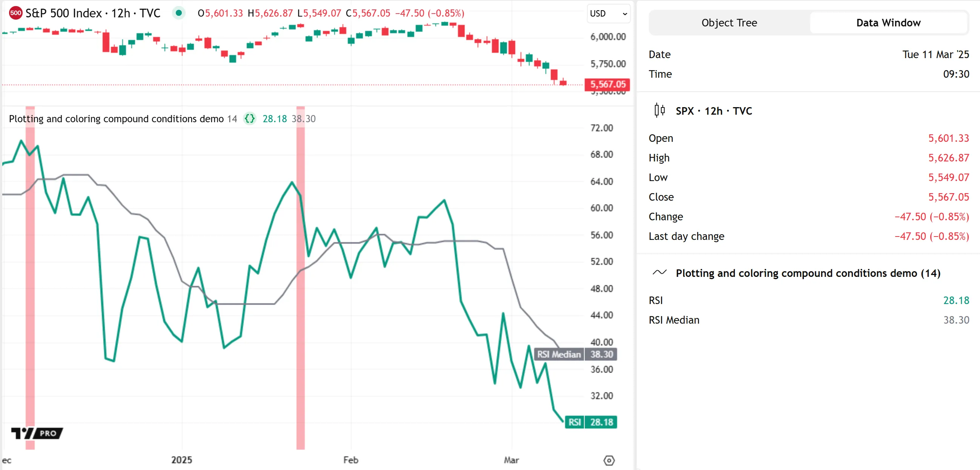980x470 pixels.
Task: Click the line icon beside indicator header
Action: pyautogui.click(x=659, y=272)
